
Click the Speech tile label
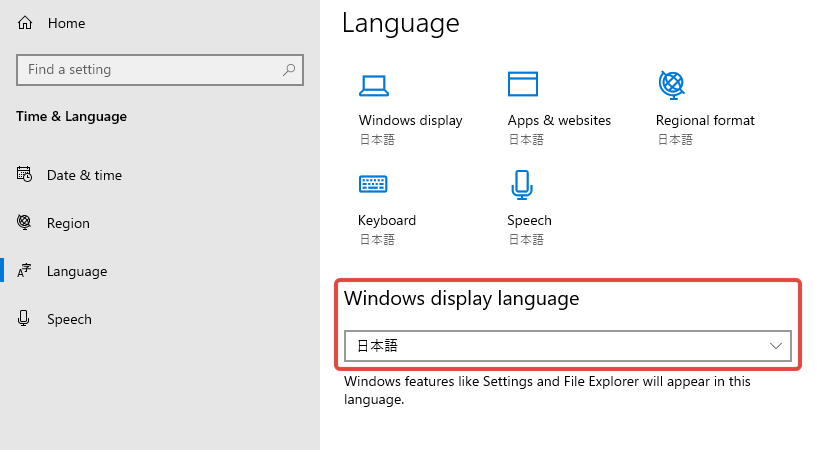529,221
